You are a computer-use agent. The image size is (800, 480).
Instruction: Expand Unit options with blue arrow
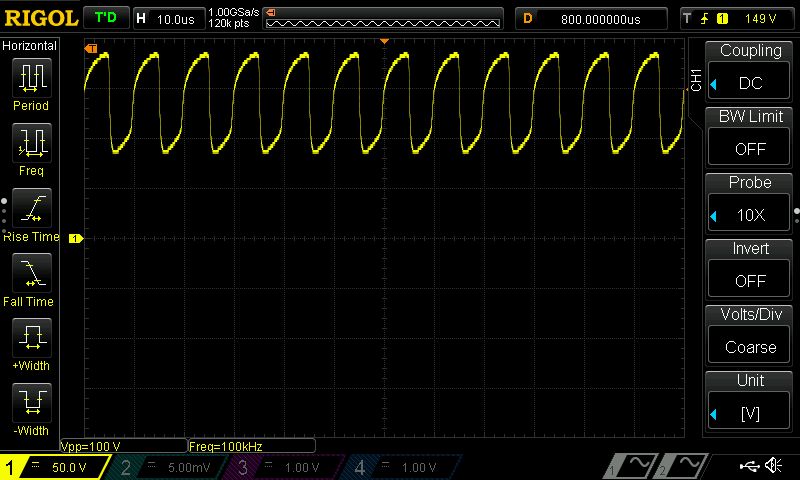pos(714,414)
